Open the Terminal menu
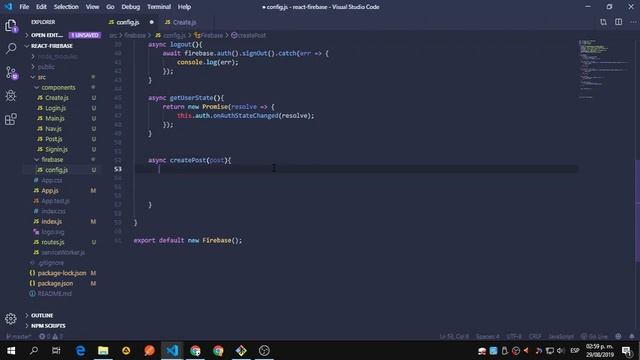The height and width of the screenshot is (360, 640). click(x=159, y=7)
